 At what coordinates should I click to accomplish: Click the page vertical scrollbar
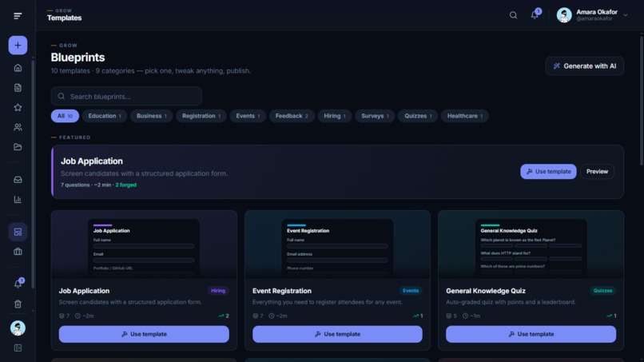tap(641, 101)
